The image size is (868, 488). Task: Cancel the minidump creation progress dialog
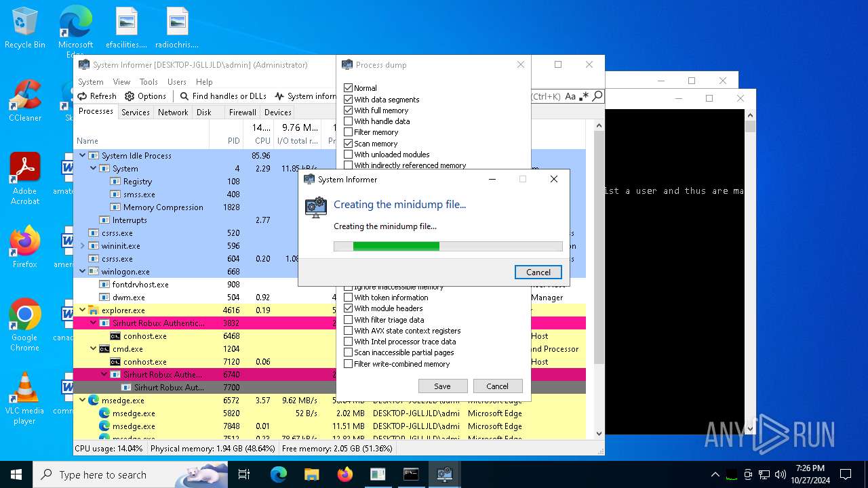tap(538, 272)
